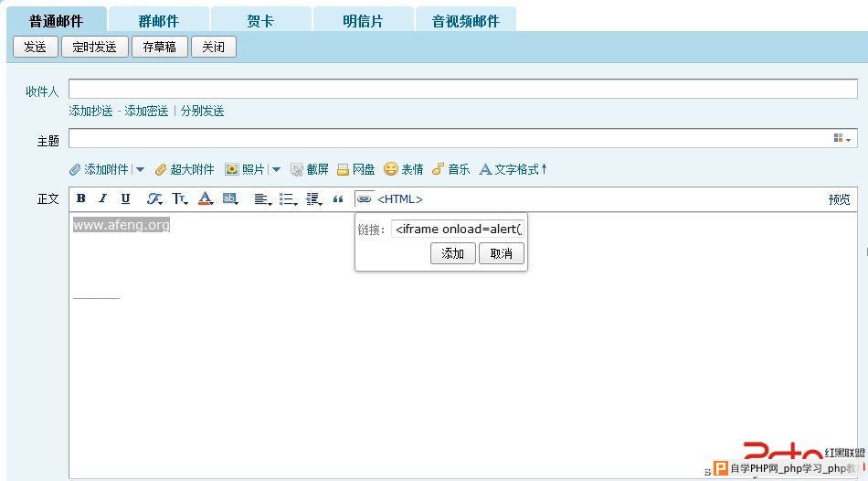Click 添加密送 to add BCC
Viewport: 868px width, 481px height.
tap(146, 111)
